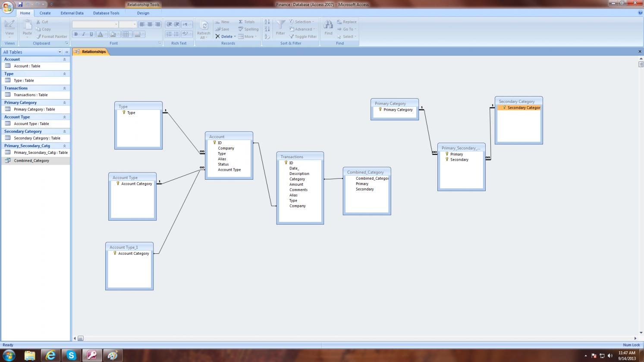Image resolution: width=644 pixels, height=362 pixels.
Task: Click the Replace command
Action: click(346, 22)
